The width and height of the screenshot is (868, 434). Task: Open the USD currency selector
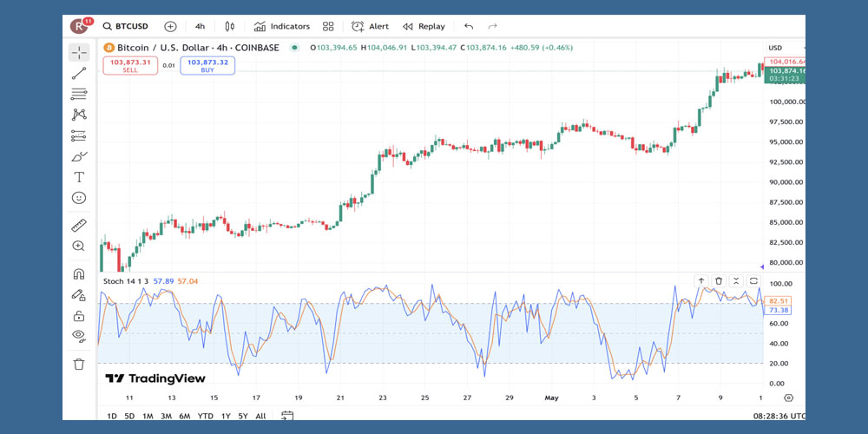point(775,48)
